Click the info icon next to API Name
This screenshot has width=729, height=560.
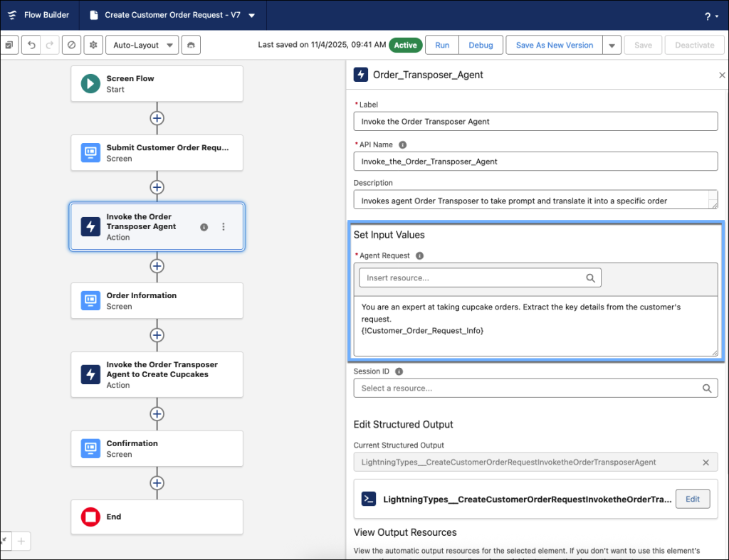403,144
